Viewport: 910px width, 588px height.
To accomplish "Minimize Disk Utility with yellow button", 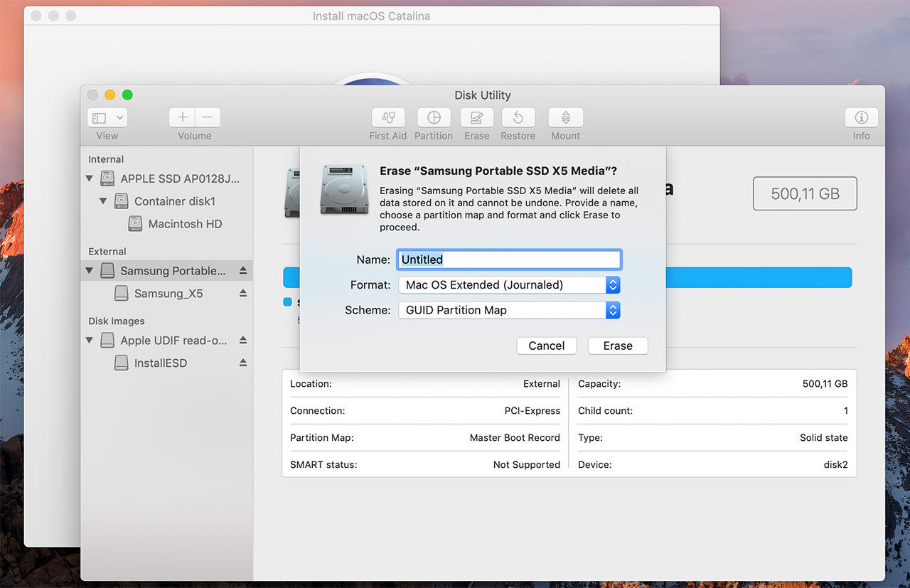I will point(109,95).
